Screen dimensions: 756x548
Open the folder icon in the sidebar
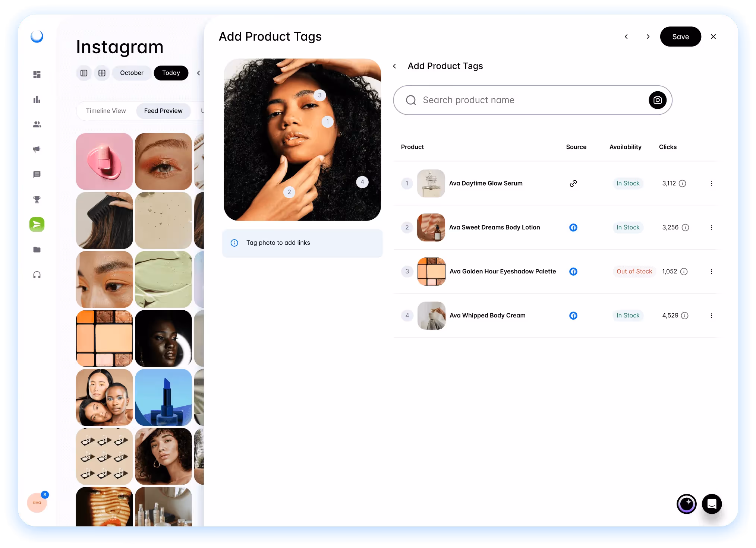tap(37, 250)
